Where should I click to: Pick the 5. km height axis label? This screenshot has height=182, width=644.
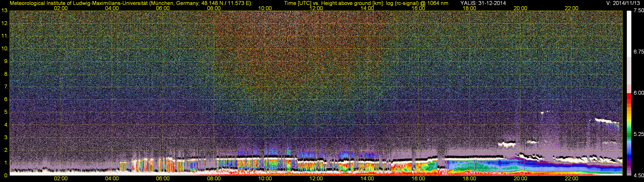6,112
